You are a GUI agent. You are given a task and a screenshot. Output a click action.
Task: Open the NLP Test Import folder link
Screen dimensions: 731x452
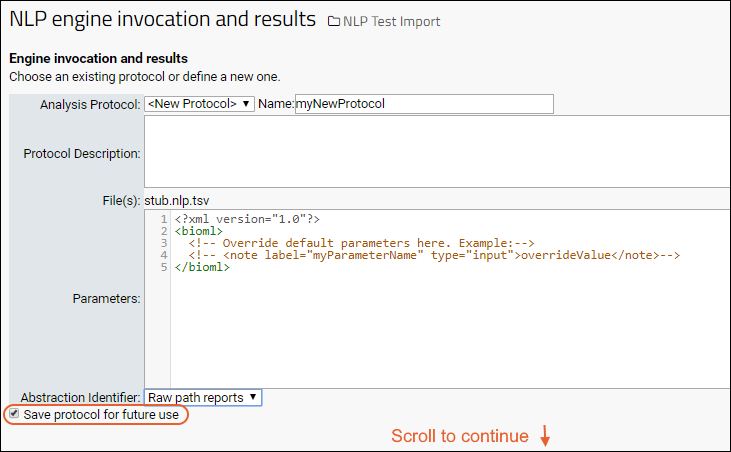(391, 21)
